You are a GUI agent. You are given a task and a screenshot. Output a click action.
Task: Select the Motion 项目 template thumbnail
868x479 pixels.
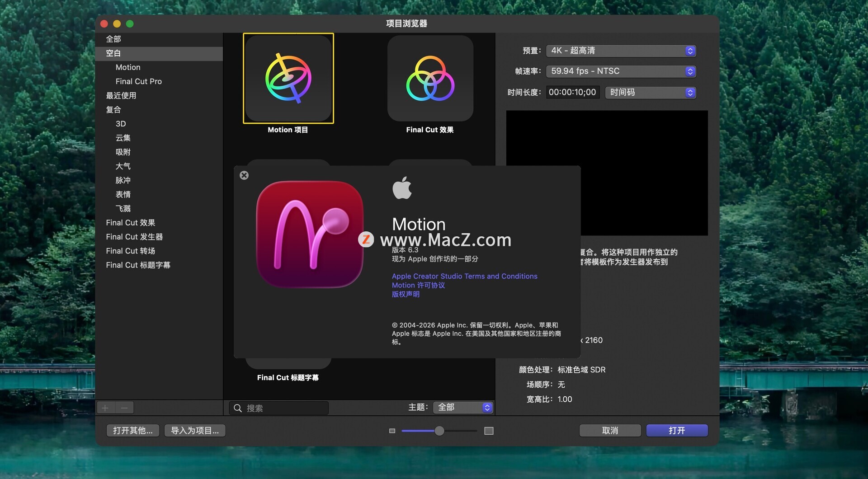[x=288, y=78]
